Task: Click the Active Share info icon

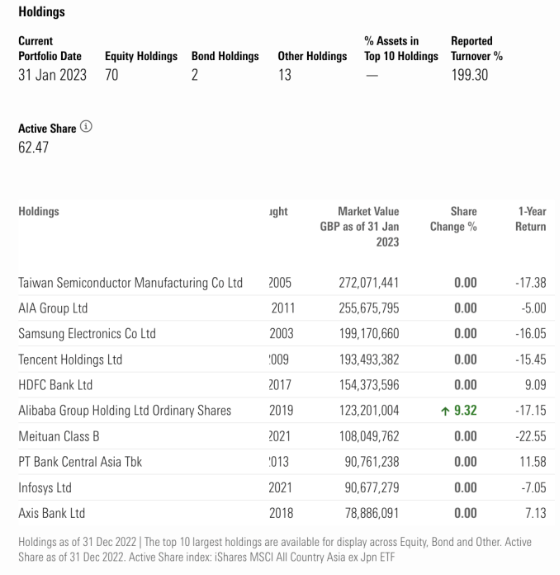Action: tap(86, 127)
